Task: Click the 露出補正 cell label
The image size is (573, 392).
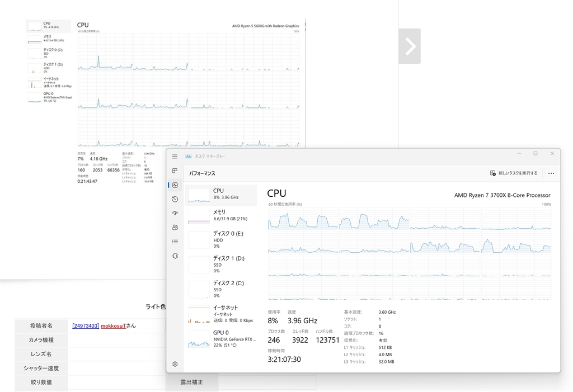Action: 191,382
